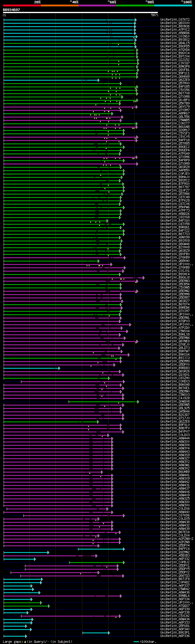Open hit UniRef100_C6TKT2
The width and height of the screenshot is (195, 644).
[175, 20]
